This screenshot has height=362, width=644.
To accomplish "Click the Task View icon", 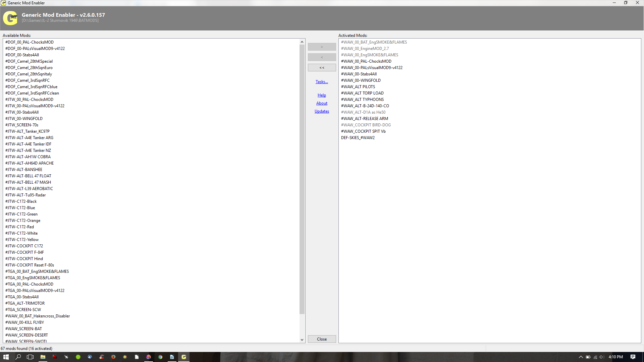I will coord(30,357).
